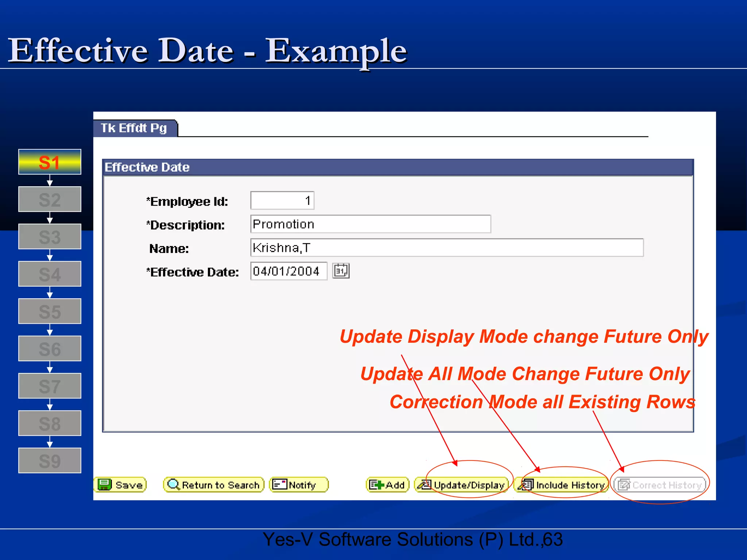
Task: Open the calendar picker beside Effective Date
Action: tap(341, 271)
